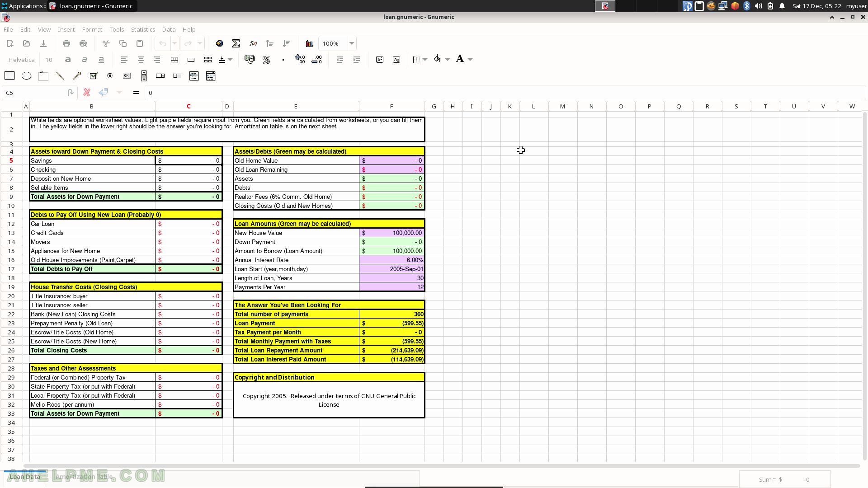Image resolution: width=868 pixels, height=488 pixels.
Task: Insert a chart using the bar chart icon
Action: pyautogui.click(x=310, y=43)
